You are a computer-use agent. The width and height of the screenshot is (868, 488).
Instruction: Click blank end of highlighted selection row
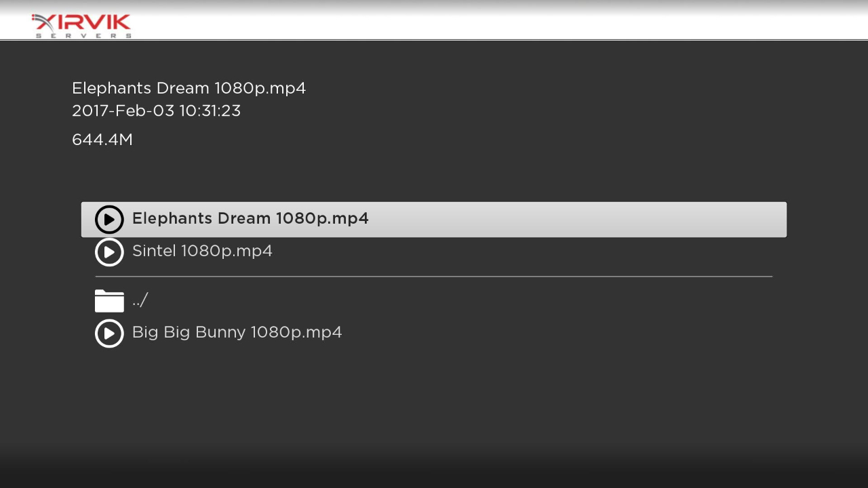pos(576,220)
